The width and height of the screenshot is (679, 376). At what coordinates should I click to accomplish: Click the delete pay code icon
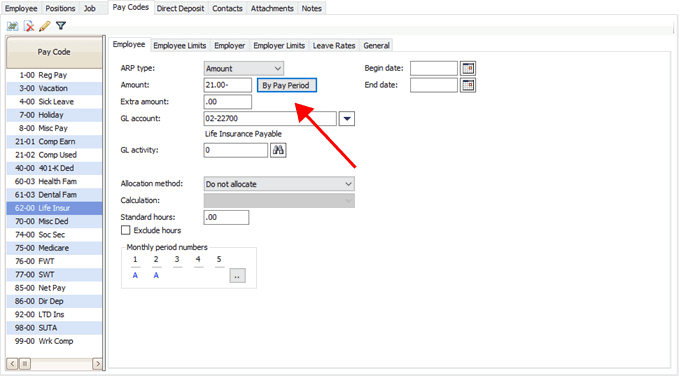[x=29, y=26]
